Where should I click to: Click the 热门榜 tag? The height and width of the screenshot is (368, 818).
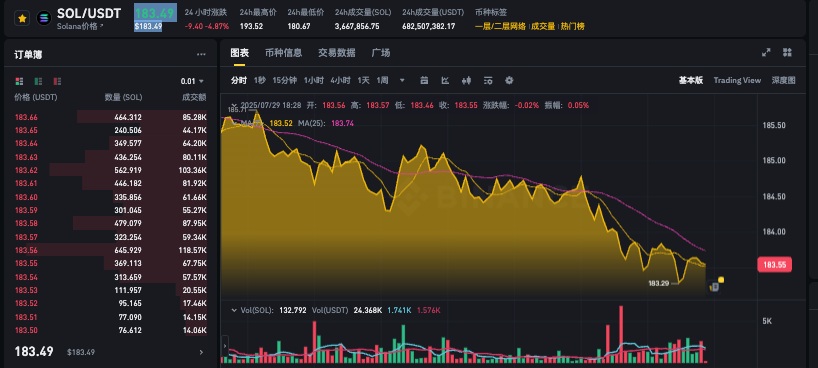coord(572,27)
